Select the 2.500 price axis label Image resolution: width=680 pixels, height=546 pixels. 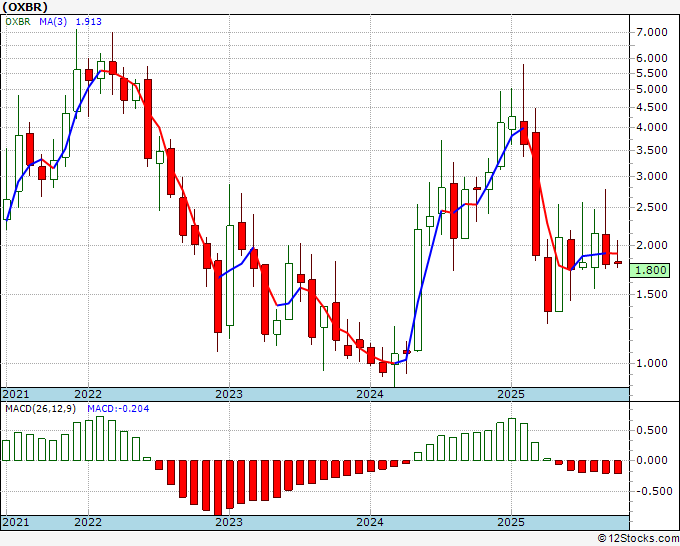[x=652, y=207]
